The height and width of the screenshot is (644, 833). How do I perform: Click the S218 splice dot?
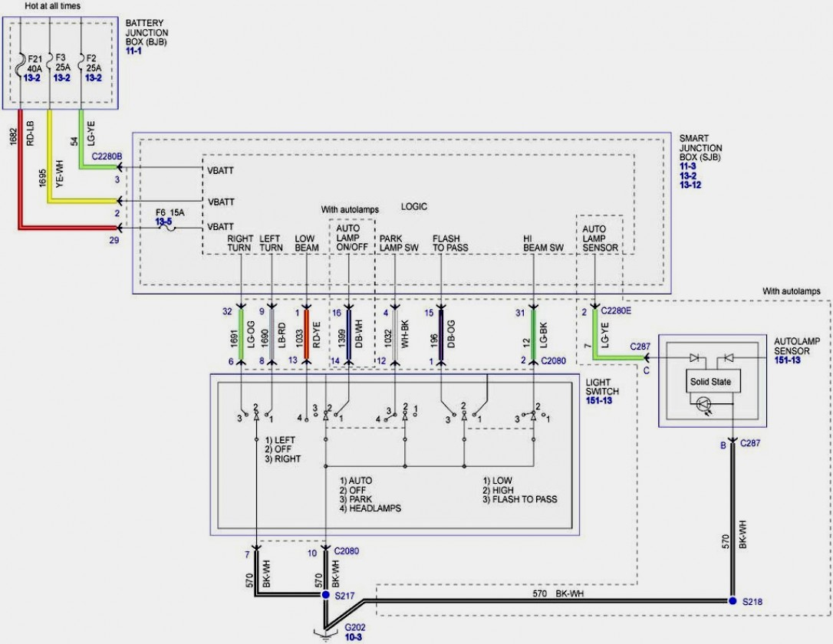point(733,601)
